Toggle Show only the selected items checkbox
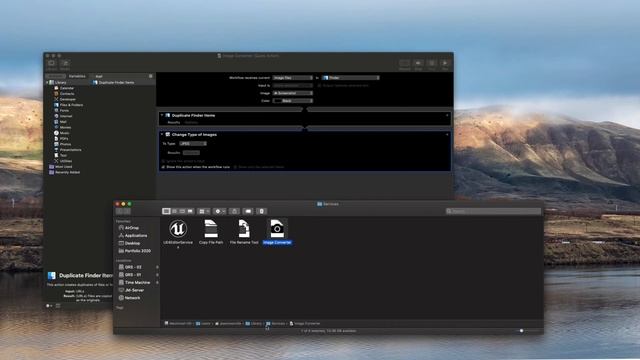Viewport: 640px width, 360px height. pos(236,167)
